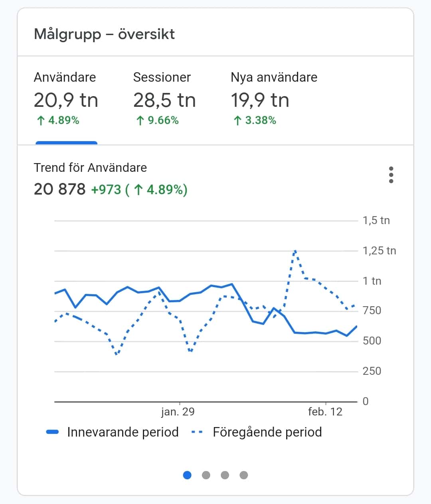Click the Målgrupp – översikt card title

point(104,34)
